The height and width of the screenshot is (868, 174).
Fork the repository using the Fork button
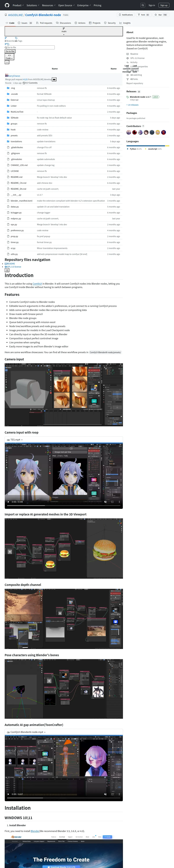pyautogui.click(x=143, y=15)
